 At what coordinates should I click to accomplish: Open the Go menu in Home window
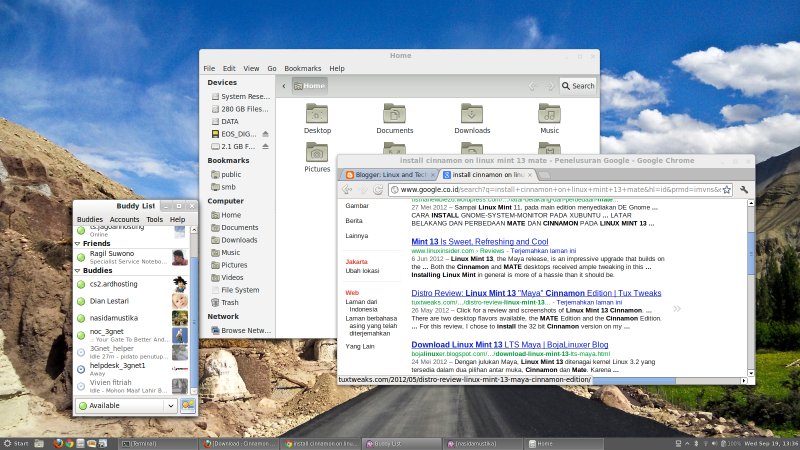272,68
